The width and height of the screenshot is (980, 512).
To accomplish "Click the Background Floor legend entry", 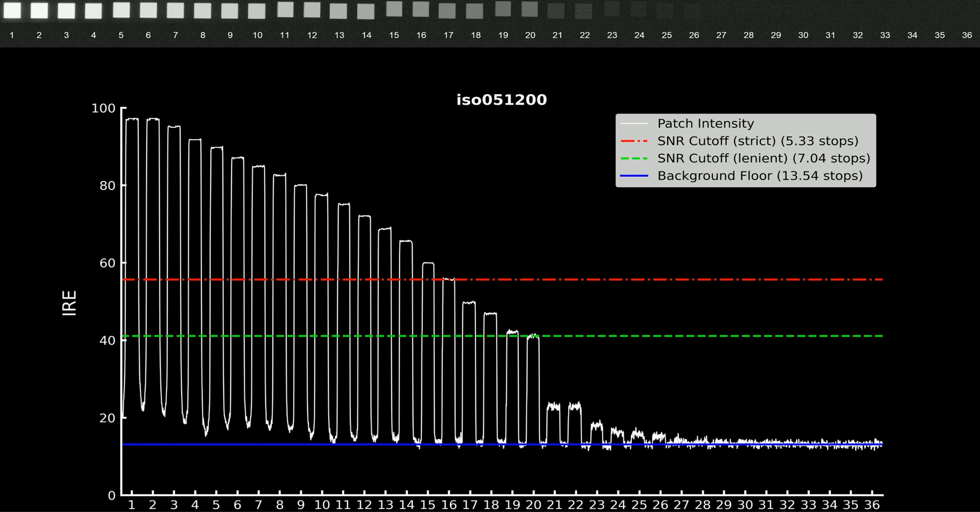I will click(x=760, y=176).
